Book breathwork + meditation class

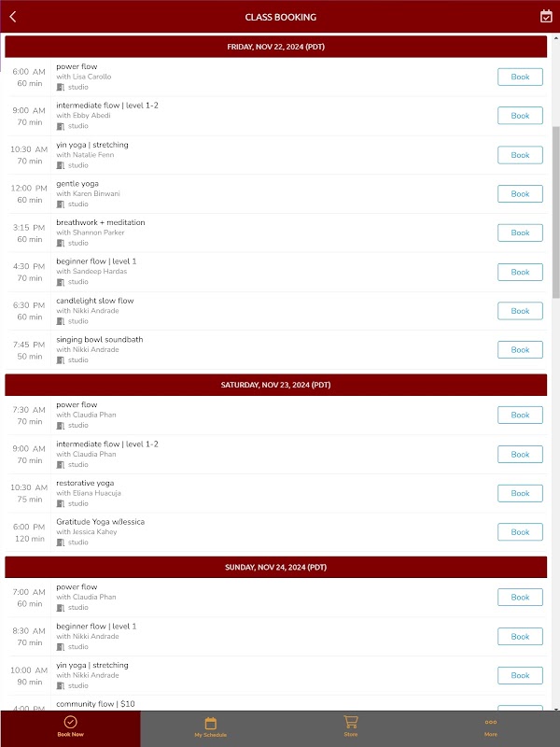[520, 233]
